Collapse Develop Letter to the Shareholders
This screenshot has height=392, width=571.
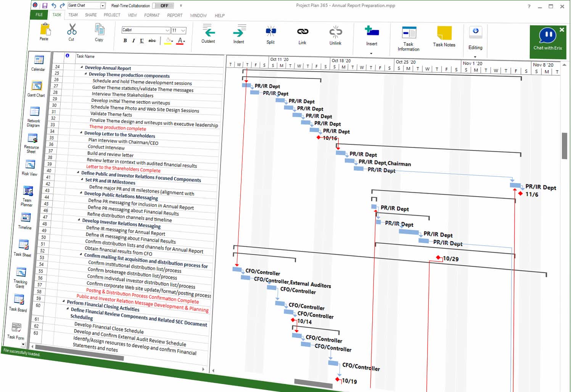tap(81, 133)
